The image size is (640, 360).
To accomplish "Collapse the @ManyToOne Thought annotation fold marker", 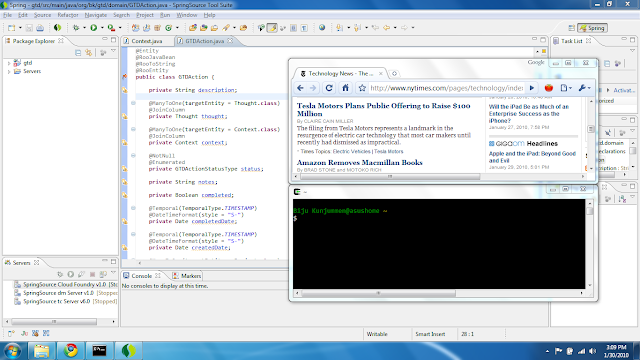I will point(133,103).
